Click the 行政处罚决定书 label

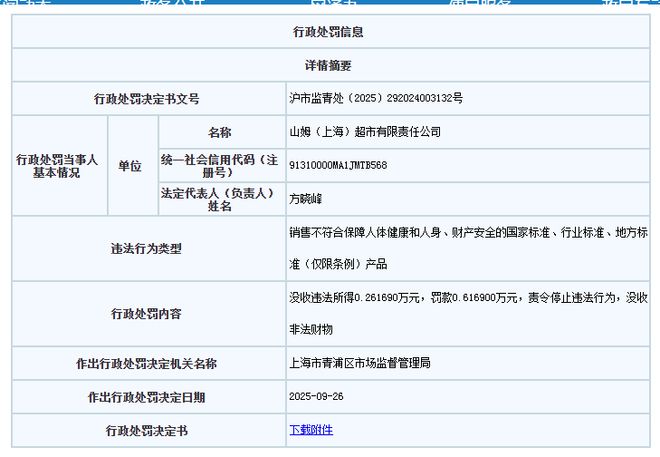(x=146, y=431)
